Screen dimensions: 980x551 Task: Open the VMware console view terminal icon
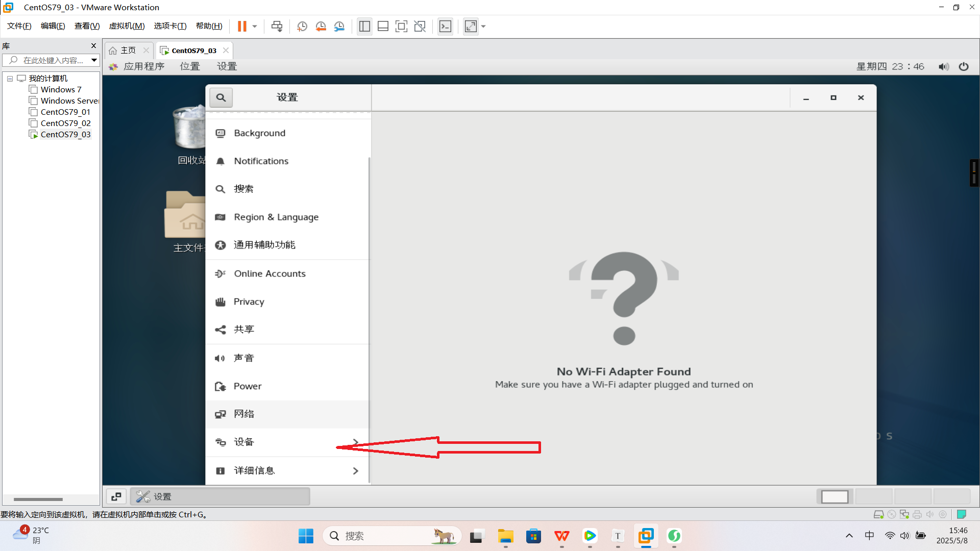[445, 26]
